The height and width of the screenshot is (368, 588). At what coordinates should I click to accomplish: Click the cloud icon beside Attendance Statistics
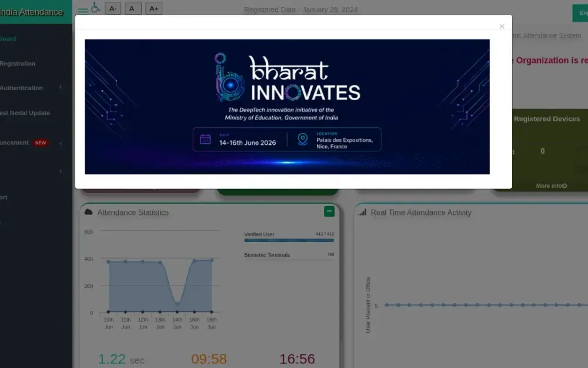pos(89,212)
